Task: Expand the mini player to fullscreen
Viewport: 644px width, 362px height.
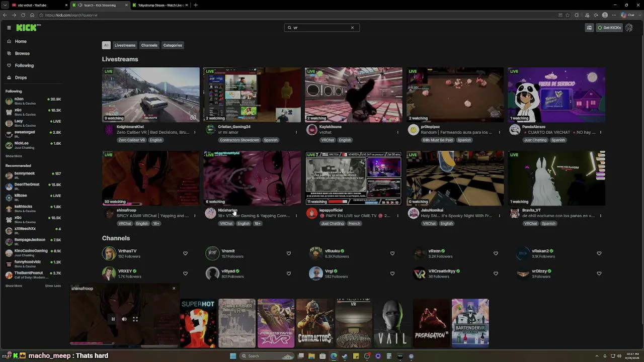Action: (x=135, y=319)
